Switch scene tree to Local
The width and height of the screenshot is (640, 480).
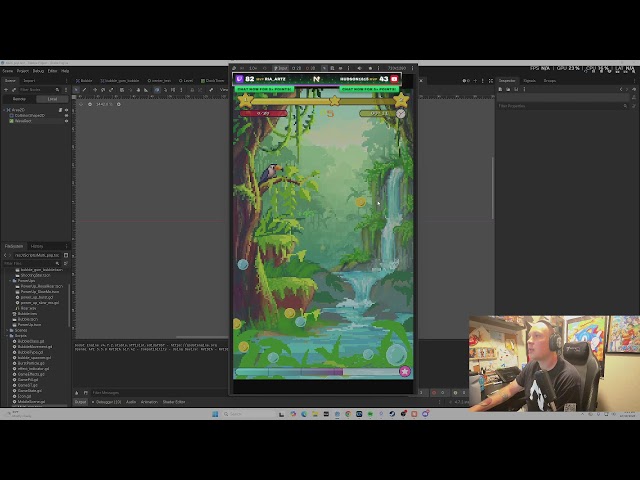coord(52,99)
